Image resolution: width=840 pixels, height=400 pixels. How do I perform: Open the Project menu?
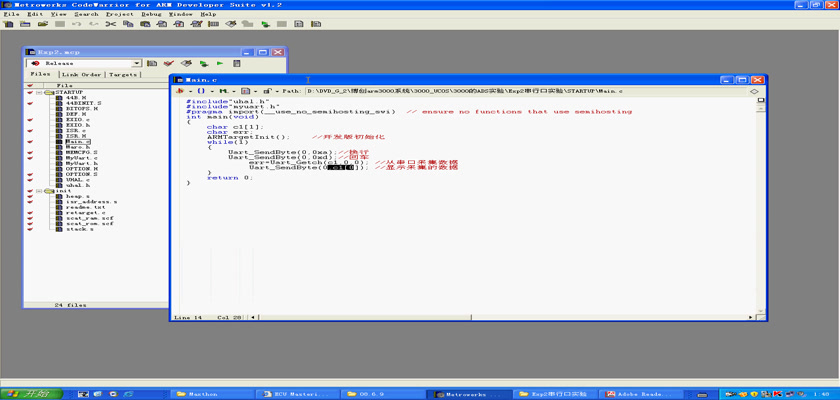click(x=120, y=14)
